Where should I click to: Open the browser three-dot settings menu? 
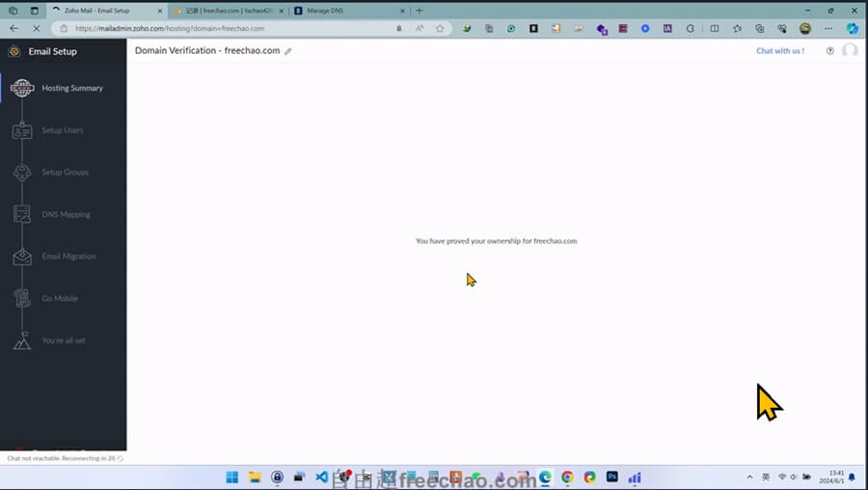(x=827, y=29)
